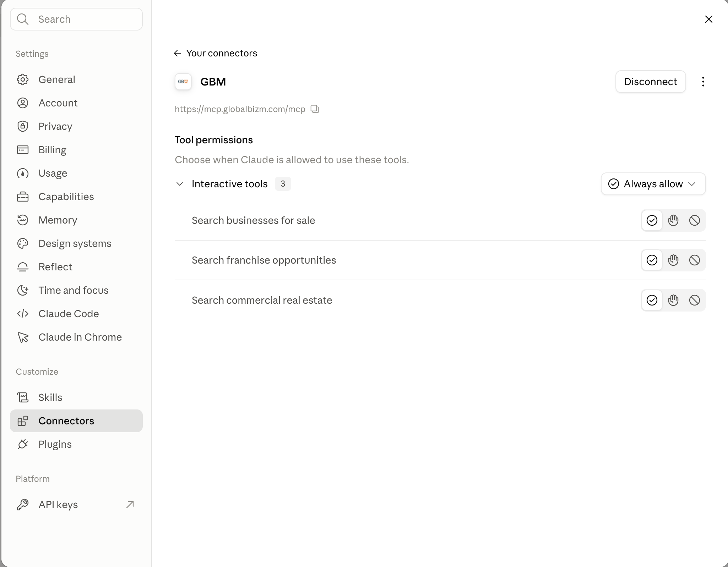Open Privacy settings
Viewport: 728px width, 567px height.
click(x=76, y=126)
